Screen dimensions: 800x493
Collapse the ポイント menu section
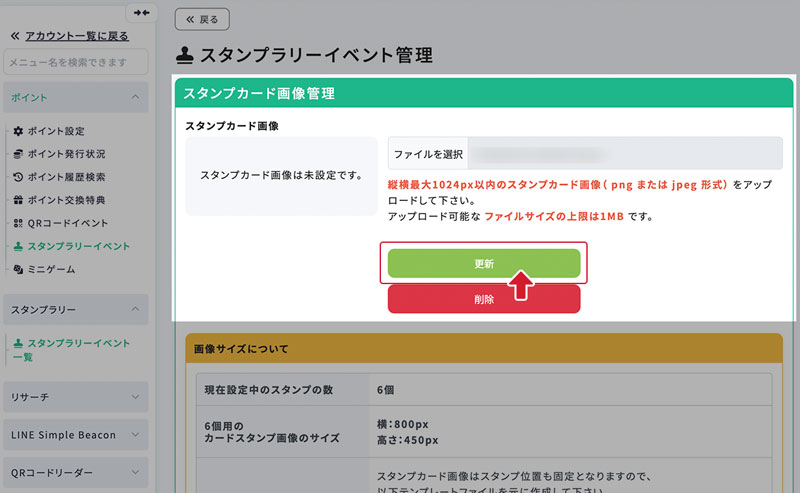click(x=135, y=97)
